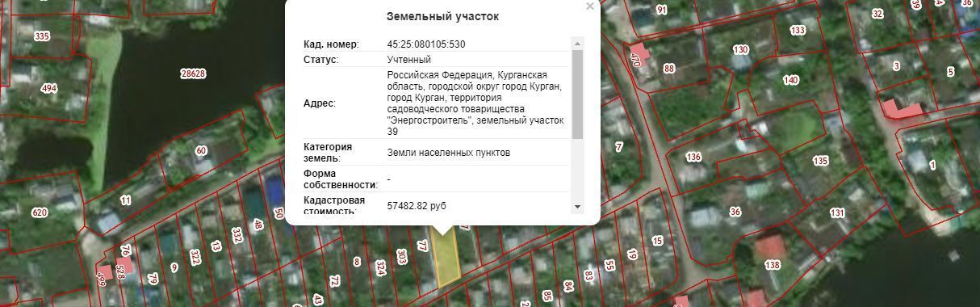Screen dimensions: 980x307
Task: Select parcel 322 on the map
Action: (x=195, y=258)
